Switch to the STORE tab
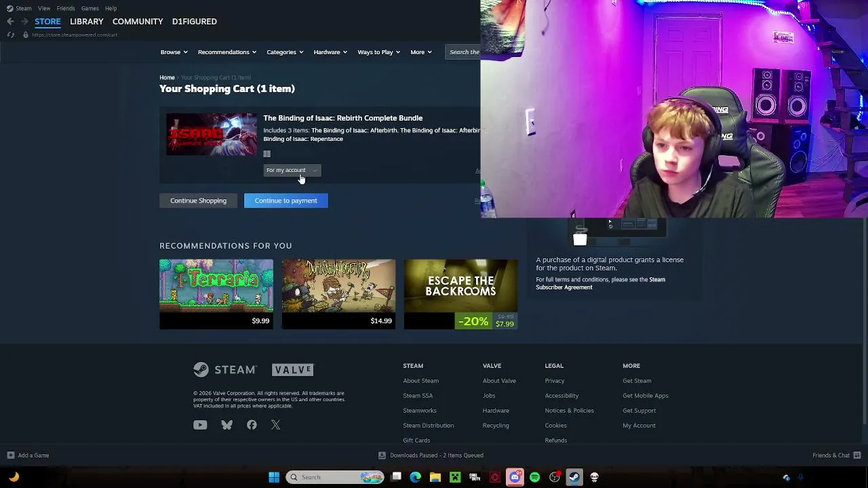The height and width of the screenshot is (488, 868). click(x=47, y=22)
